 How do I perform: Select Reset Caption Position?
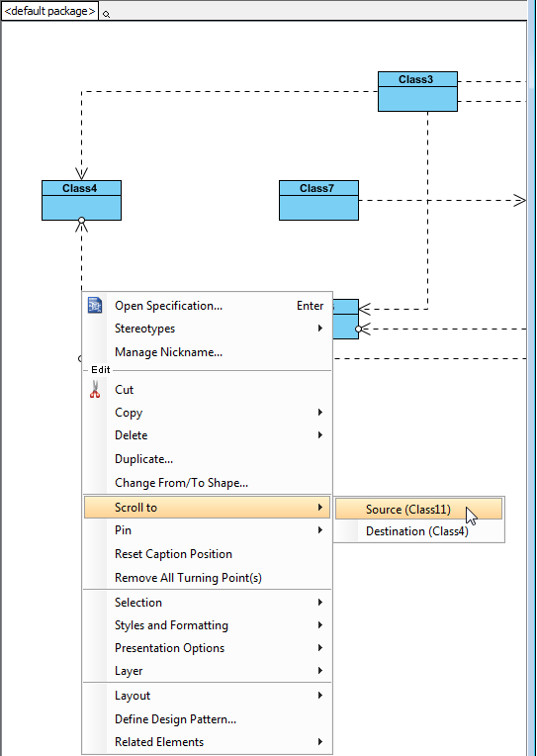coord(208,554)
